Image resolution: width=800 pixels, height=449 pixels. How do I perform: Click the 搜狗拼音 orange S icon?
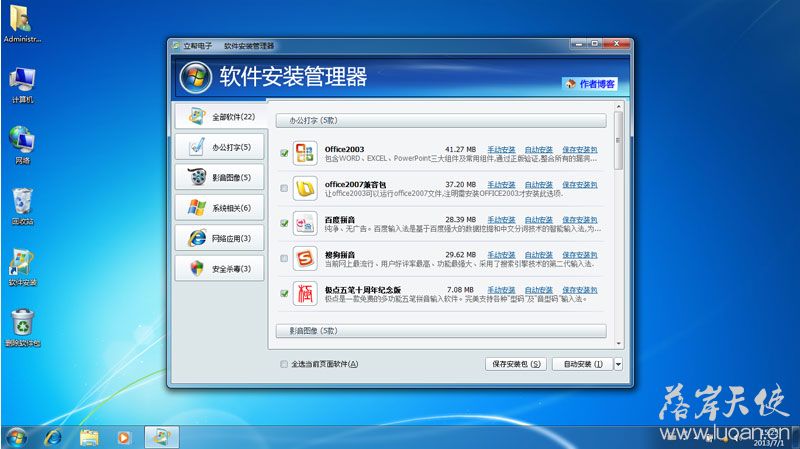(x=305, y=258)
